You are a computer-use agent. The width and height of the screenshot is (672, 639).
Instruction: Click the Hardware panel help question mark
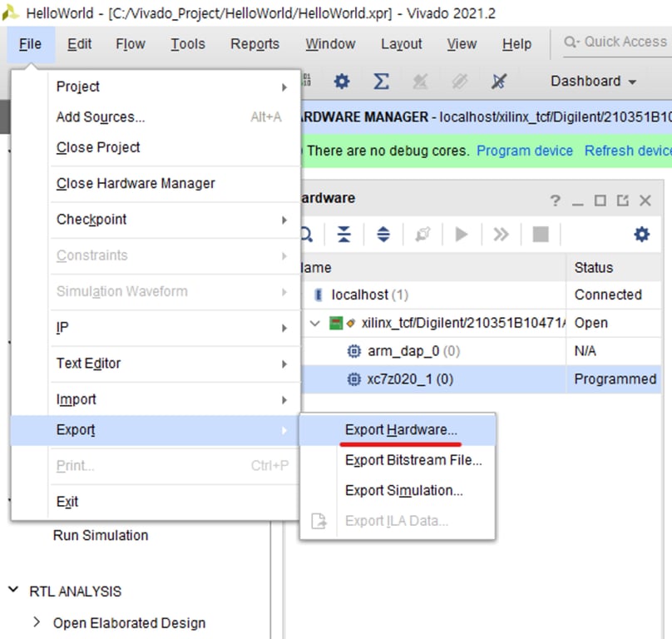point(555,201)
